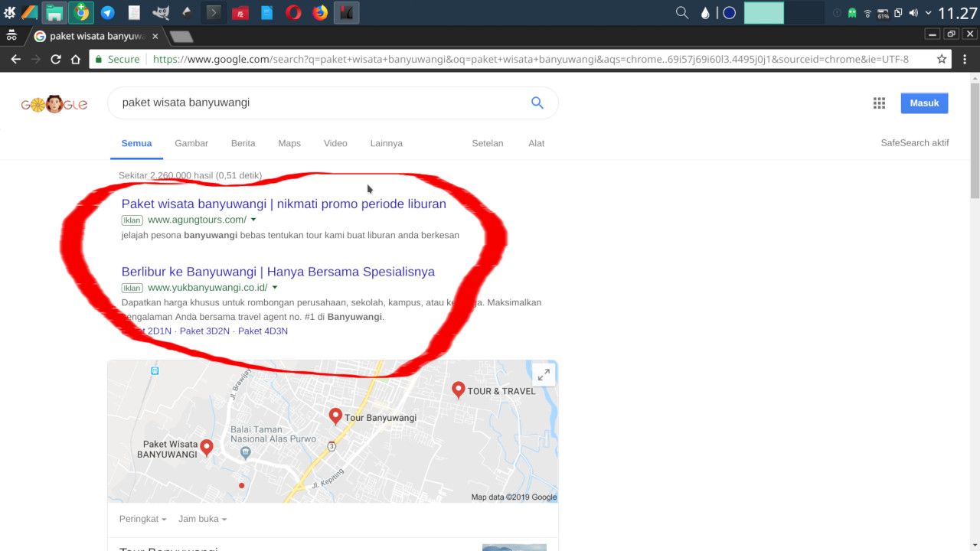Switch to the dark virtual desktop pager
The height and width of the screenshot is (551, 980).
[805, 13]
